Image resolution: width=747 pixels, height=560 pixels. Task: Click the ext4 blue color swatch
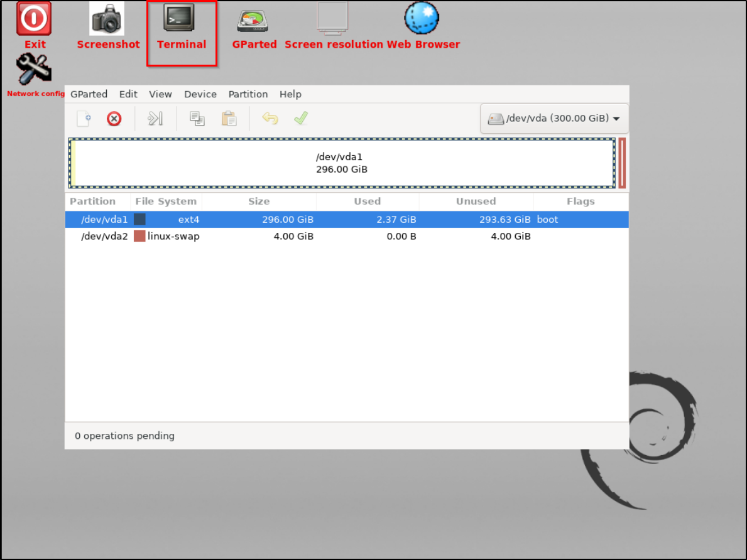point(139,220)
